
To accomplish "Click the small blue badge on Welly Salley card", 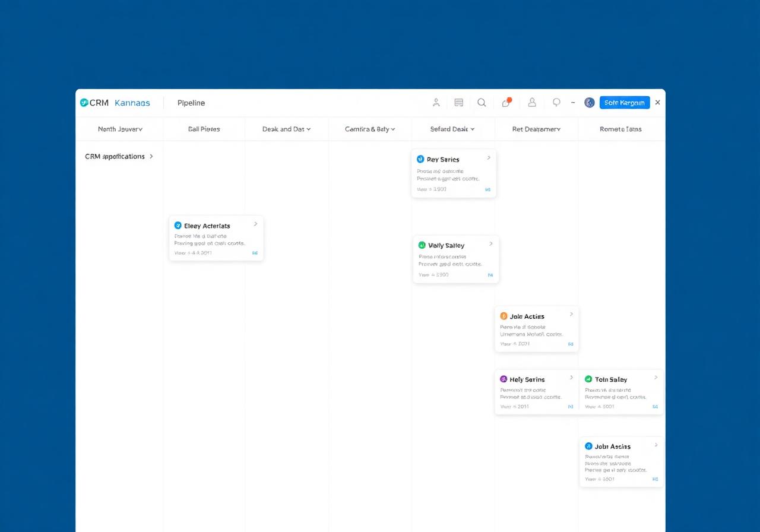I will [490, 275].
